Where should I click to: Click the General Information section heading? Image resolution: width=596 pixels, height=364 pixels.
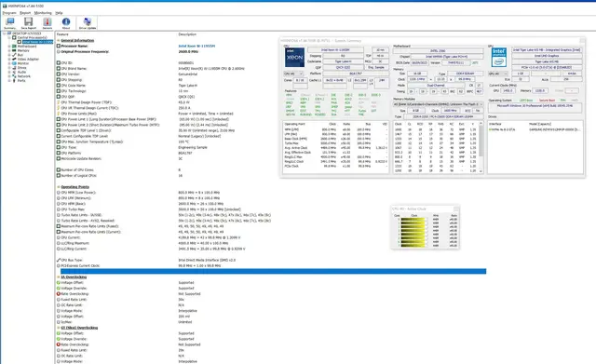coord(77,40)
